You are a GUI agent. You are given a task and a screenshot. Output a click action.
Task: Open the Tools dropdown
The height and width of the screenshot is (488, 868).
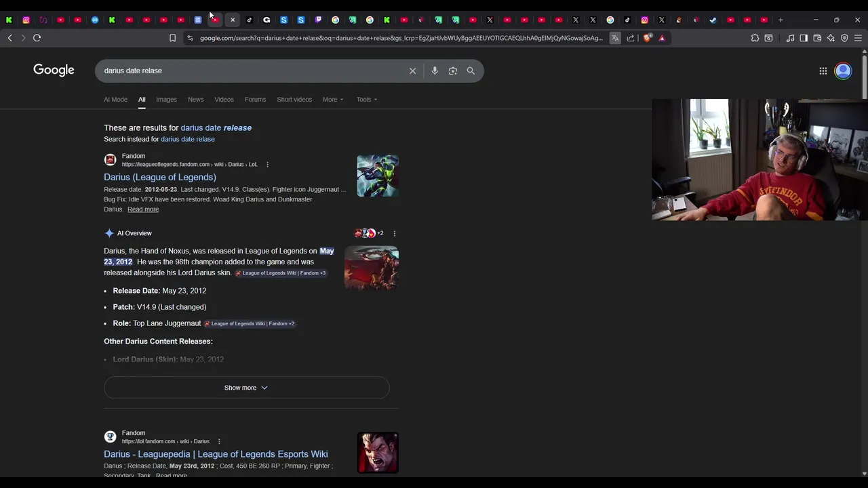tap(367, 100)
